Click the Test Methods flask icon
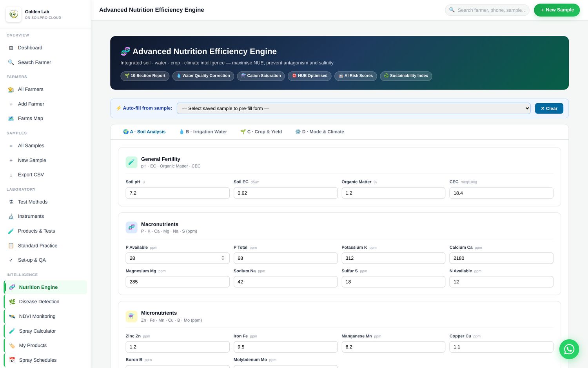The height and width of the screenshot is (368, 588). click(11, 202)
